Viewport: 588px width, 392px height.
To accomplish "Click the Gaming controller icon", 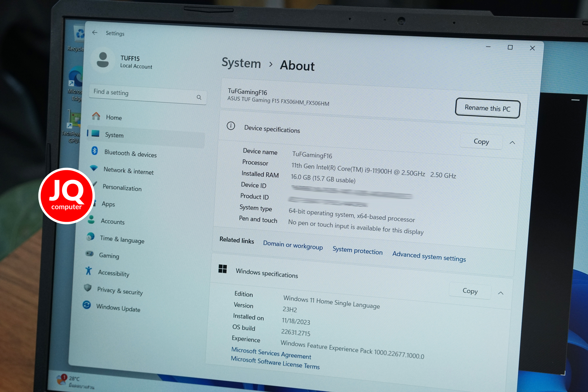I will (89, 253).
